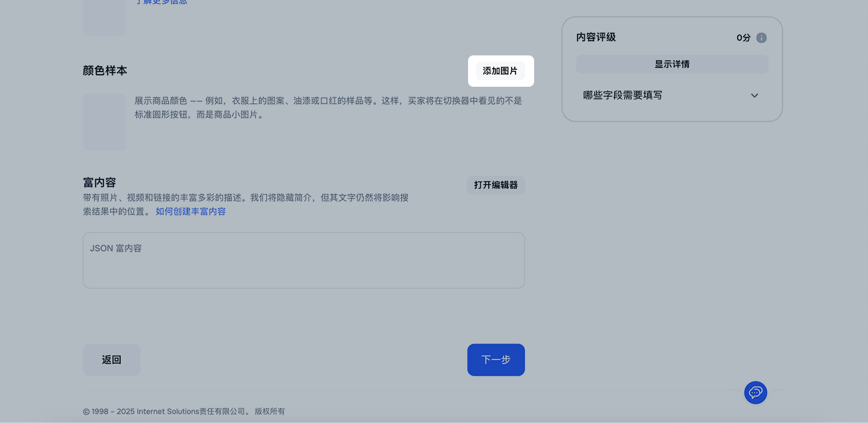Click the Internet Solutions copyright footer text
Image resolution: width=868 pixels, height=423 pixels.
point(184,411)
